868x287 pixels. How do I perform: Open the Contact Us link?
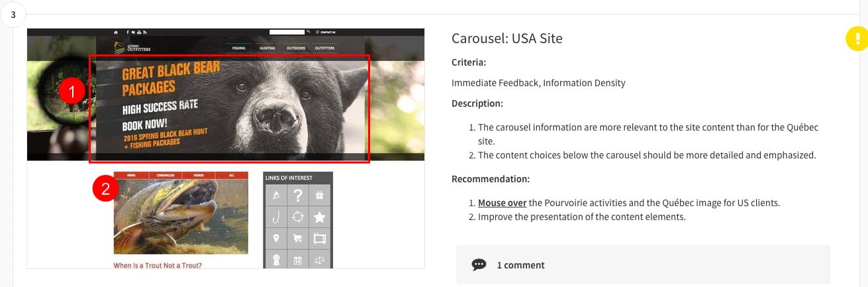[x=326, y=32]
